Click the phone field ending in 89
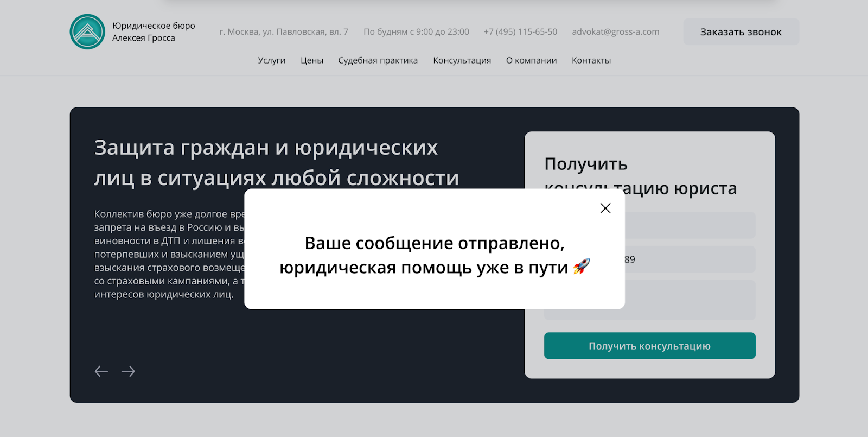Image resolution: width=868 pixels, height=437 pixels. click(689, 259)
